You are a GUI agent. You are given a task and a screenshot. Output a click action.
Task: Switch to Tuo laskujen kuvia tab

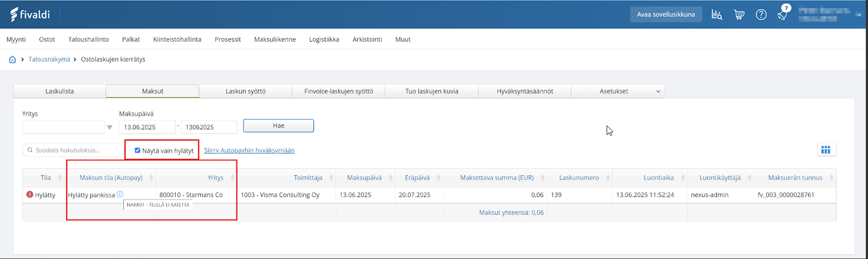tap(432, 91)
